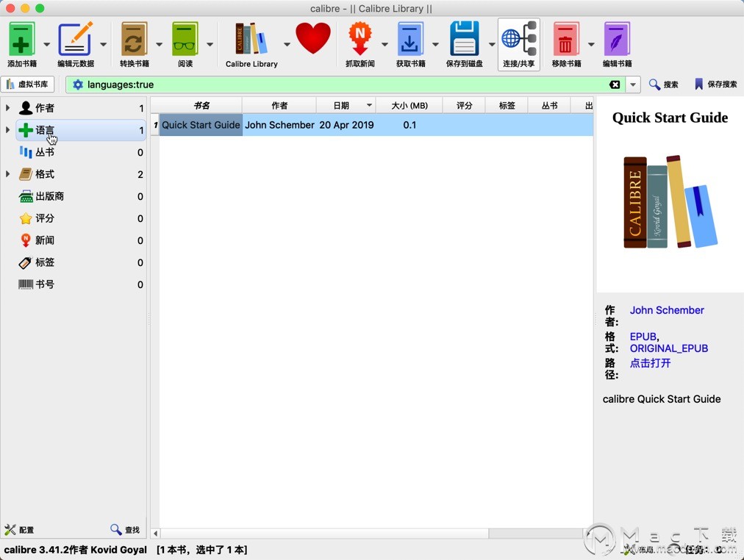
Task: Open the Add books dropdown arrow
Action: [x=46, y=45]
